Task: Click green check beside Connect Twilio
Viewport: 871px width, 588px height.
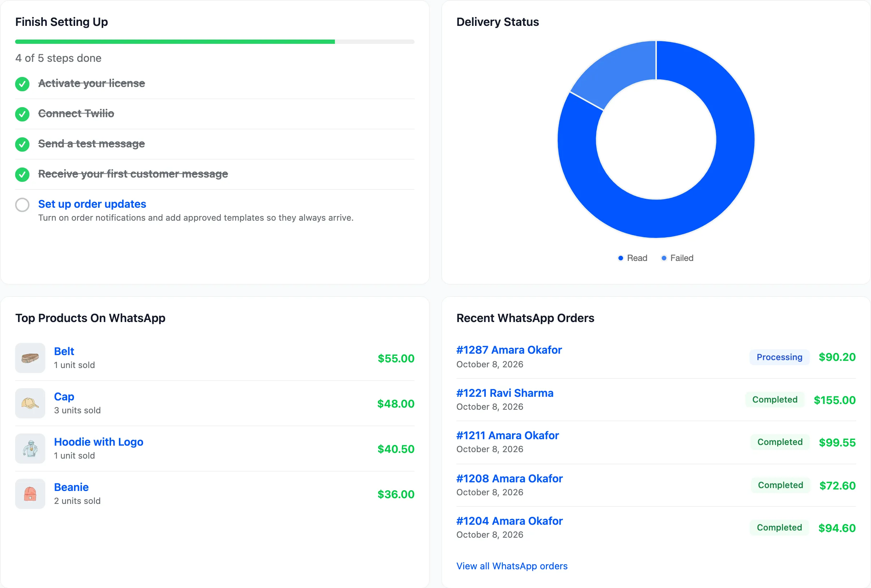Action: coord(22,114)
